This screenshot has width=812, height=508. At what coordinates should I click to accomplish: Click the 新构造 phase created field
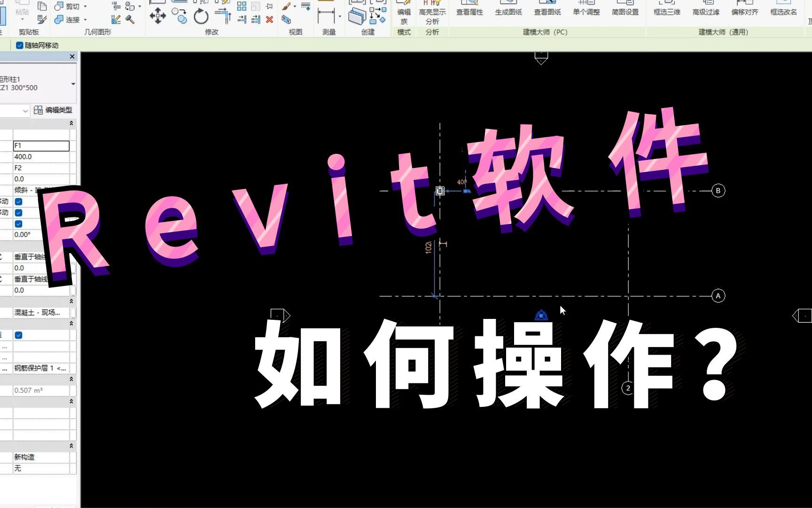[x=41, y=457]
